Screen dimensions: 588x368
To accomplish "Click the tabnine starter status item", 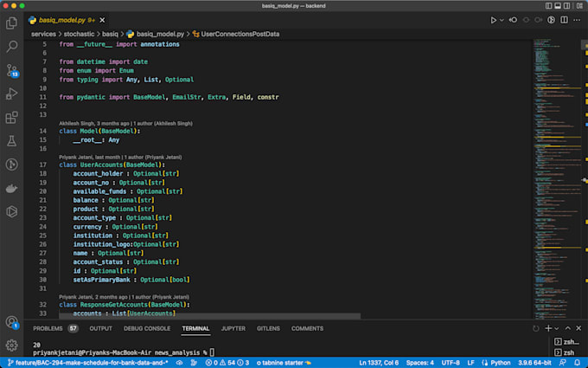I will (284, 363).
